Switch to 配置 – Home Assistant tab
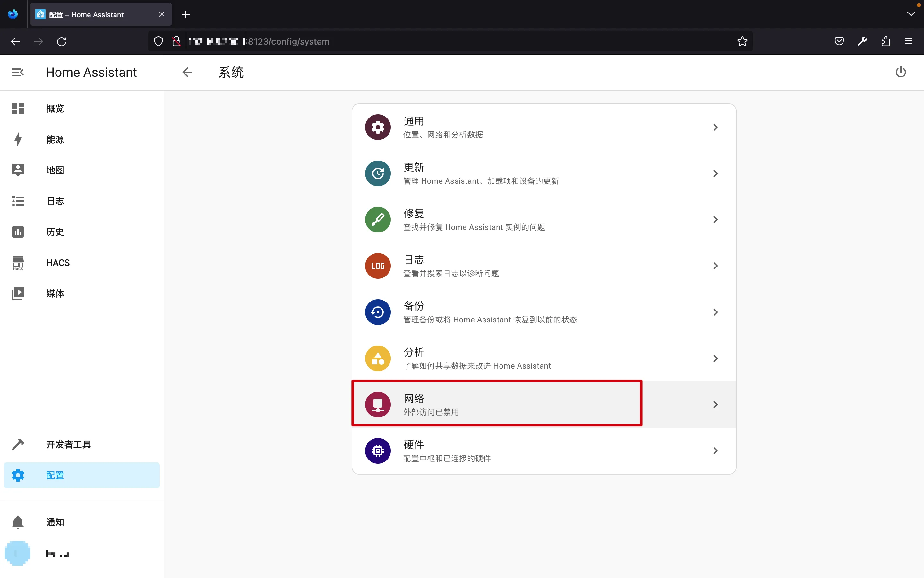The width and height of the screenshot is (924, 578). pos(101,14)
